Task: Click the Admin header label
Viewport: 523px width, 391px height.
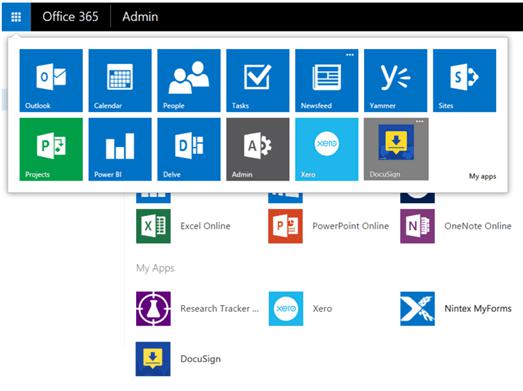Action: [x=140, y=17]
